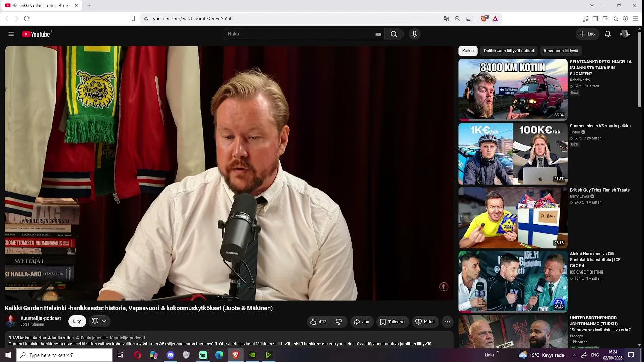Select the Aiheeseen liittyviä chip
The height and width of the screenshot is (362, 644).
click(560, 51)
